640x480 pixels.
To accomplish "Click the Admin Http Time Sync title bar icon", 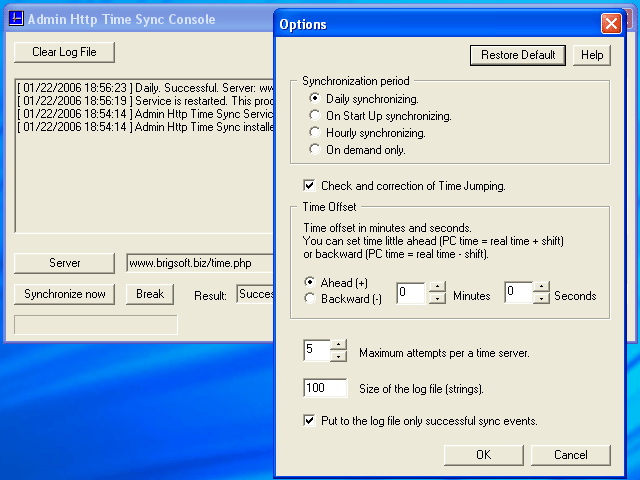I will 16,19.
